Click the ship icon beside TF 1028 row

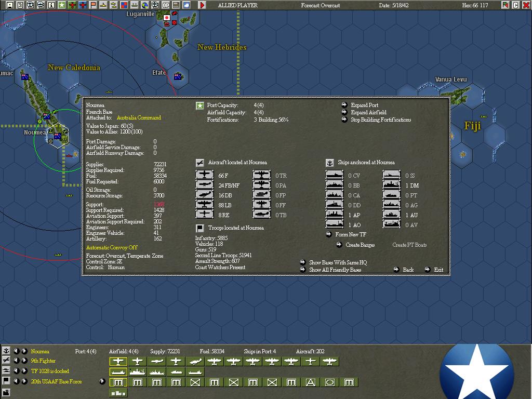coord(6,370)
